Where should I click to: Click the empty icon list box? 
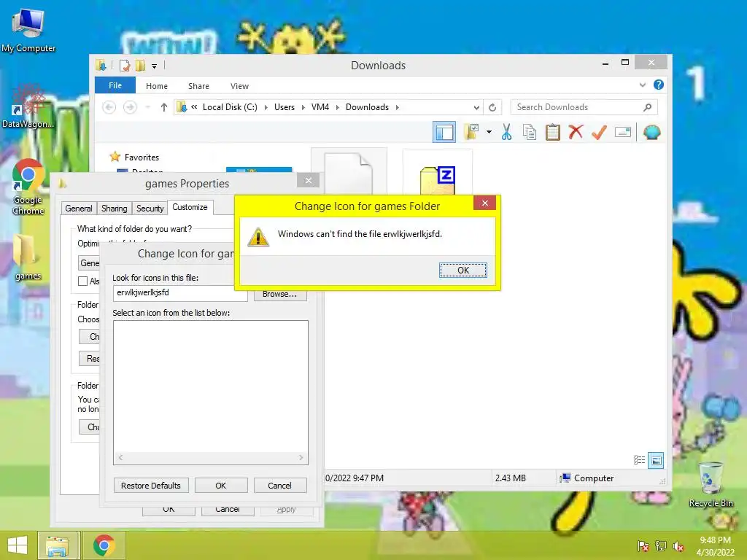pos(211,392)
